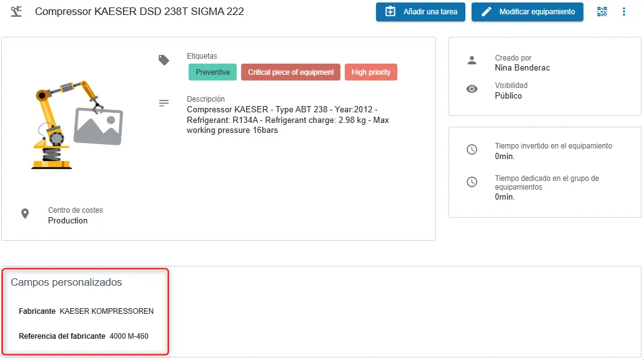The height and width of the screenshot is (360, 644).
Task: Select the green 'Preventive' tag
Action: click(x=213, y=72)
